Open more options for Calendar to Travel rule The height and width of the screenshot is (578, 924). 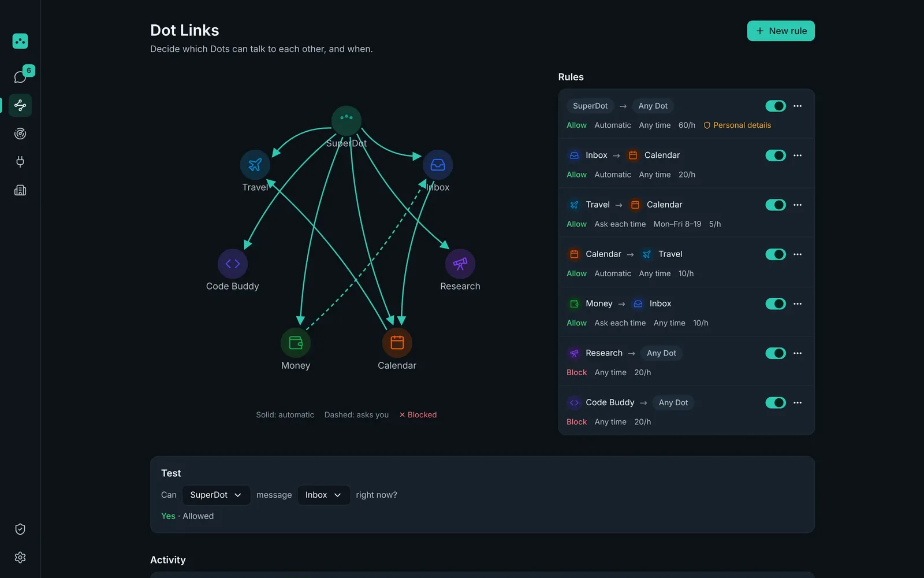tap(798, 254)
